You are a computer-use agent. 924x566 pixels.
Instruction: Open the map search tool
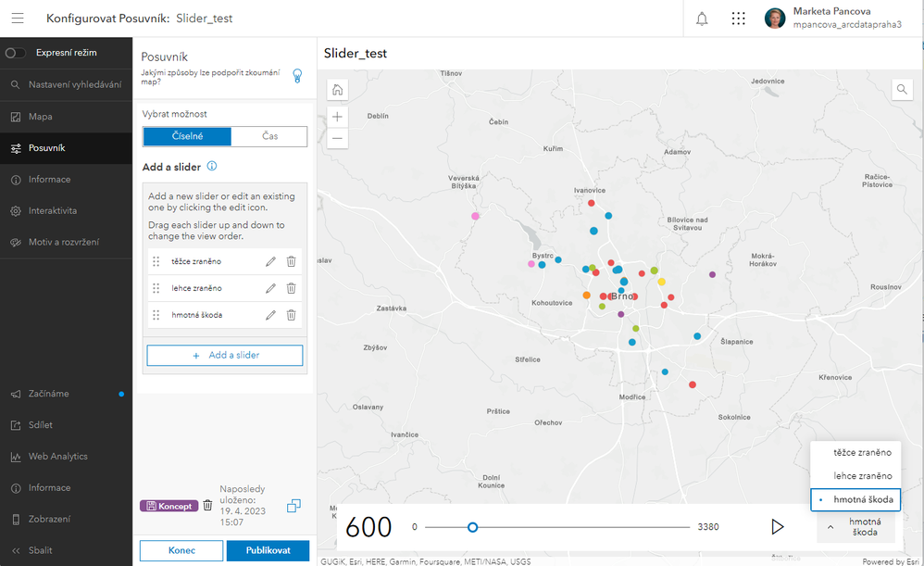pos(902,90)
